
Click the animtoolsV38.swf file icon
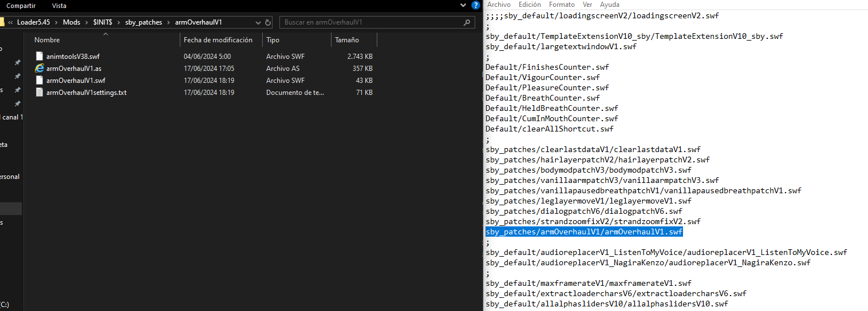(x=40, y=57)
